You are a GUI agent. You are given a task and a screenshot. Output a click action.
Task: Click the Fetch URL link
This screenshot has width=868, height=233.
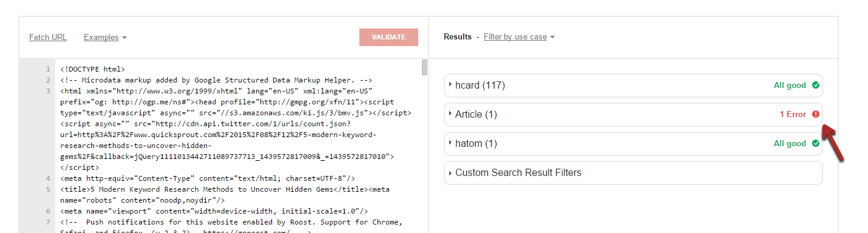click(48, 37)
